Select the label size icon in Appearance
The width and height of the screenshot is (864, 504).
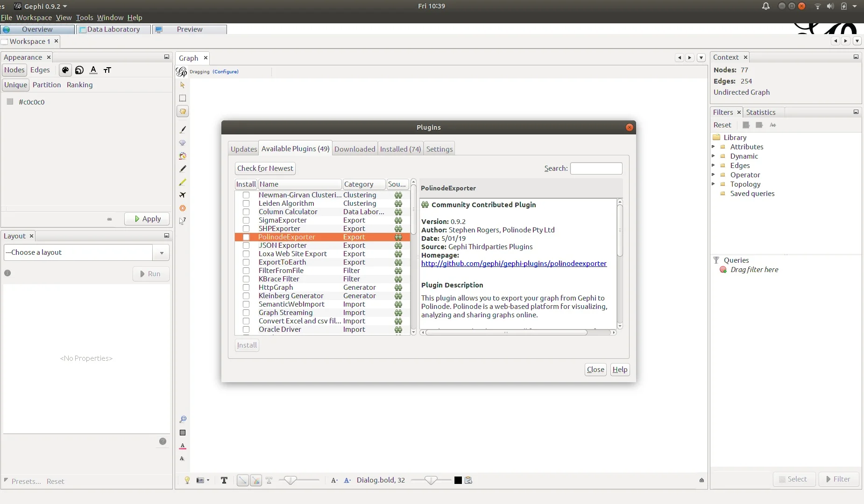tap(107, 70)
